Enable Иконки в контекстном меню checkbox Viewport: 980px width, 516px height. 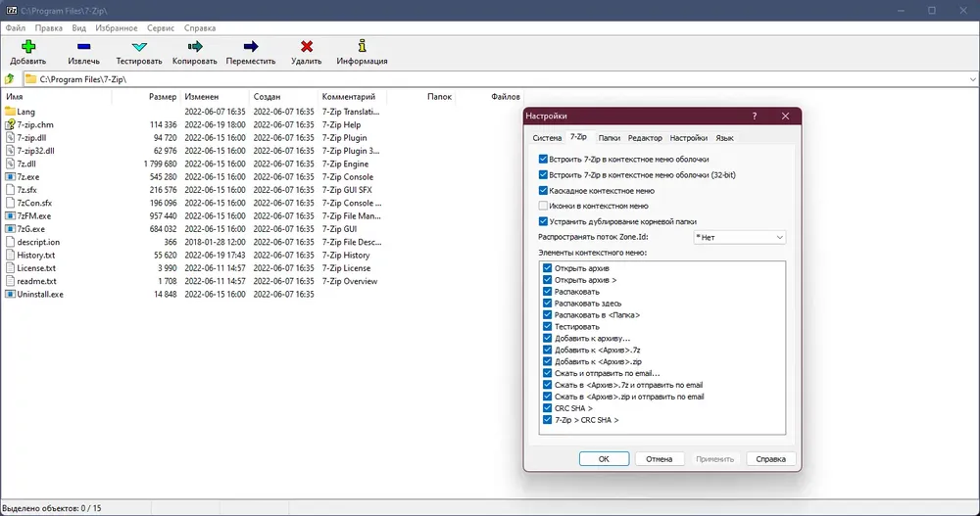pyautogui.click(x=543, y=206)
